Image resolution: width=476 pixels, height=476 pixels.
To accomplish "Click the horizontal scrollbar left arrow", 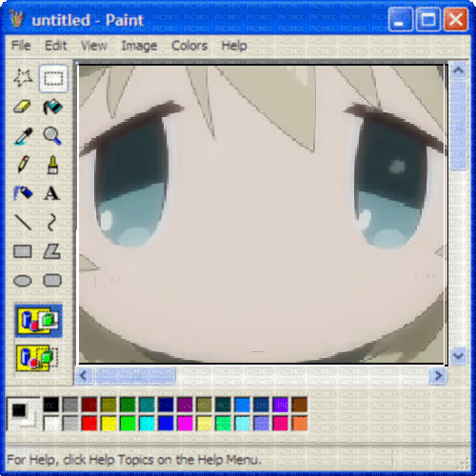I will [x=84, y=376].
